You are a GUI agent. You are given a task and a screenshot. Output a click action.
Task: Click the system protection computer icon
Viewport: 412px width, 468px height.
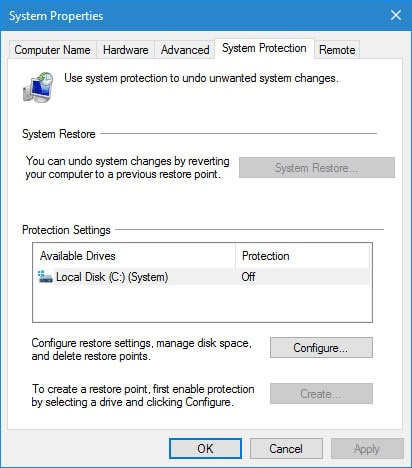[38, 87]
